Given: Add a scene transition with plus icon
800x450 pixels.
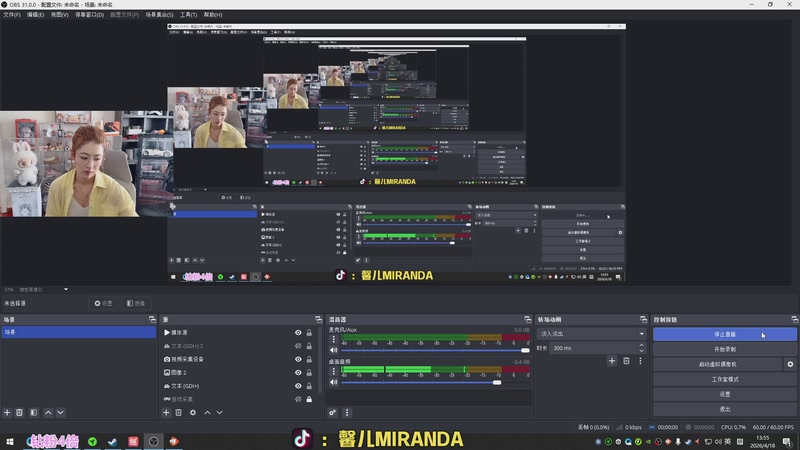Looking at the screenshot, I should click(612, 361).
